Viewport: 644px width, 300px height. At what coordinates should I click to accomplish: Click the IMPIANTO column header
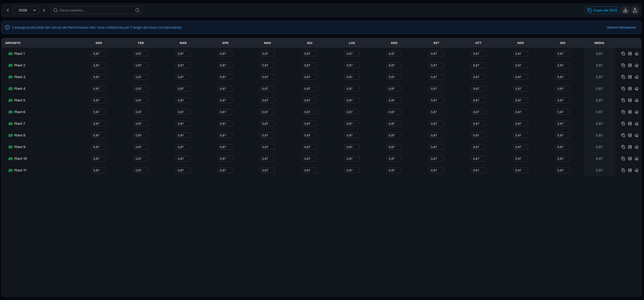(13, 43)
